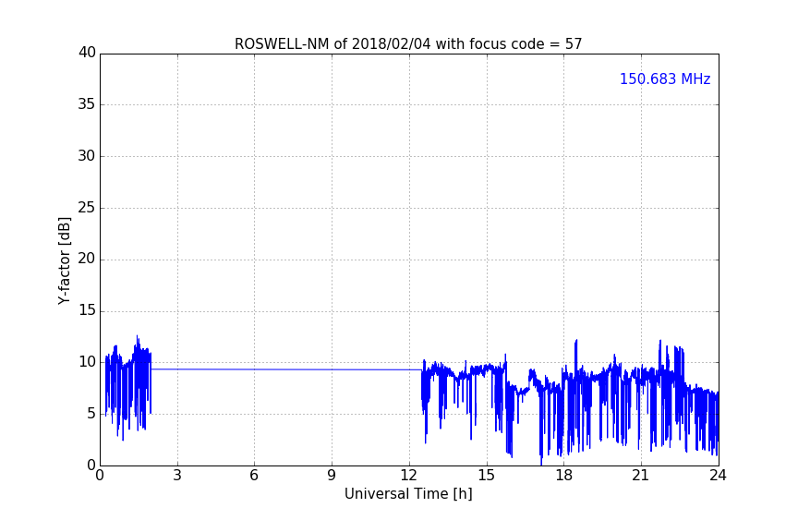Click the y-axis tick label '20'

point(87,259)
